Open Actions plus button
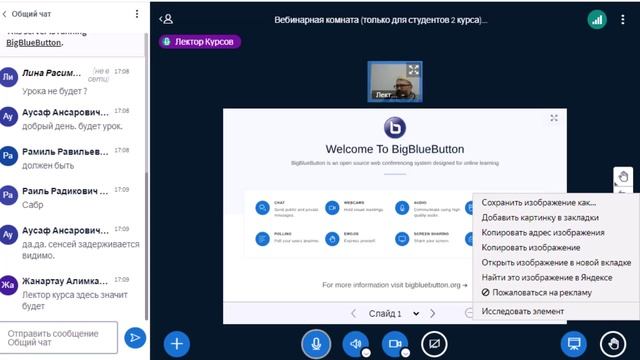 177,344
